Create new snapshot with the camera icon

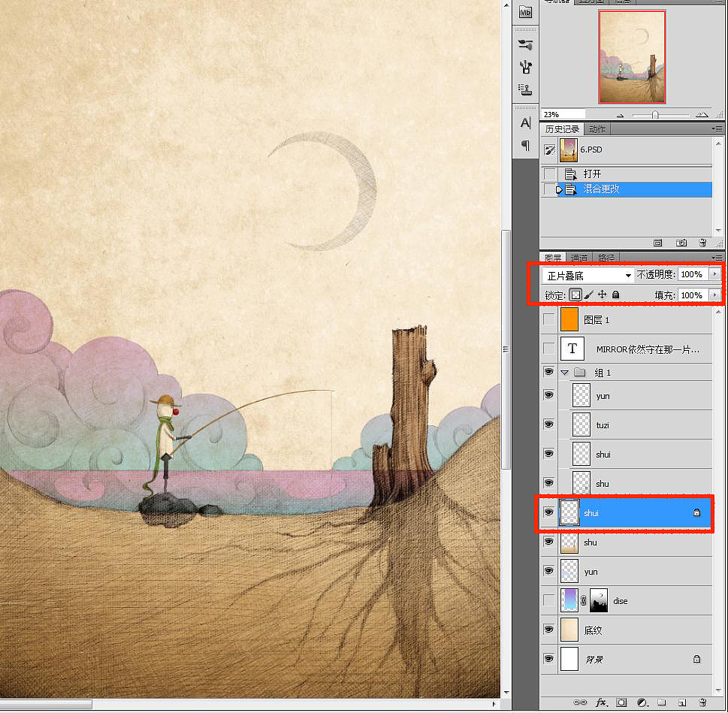click(x=681, y=243)
